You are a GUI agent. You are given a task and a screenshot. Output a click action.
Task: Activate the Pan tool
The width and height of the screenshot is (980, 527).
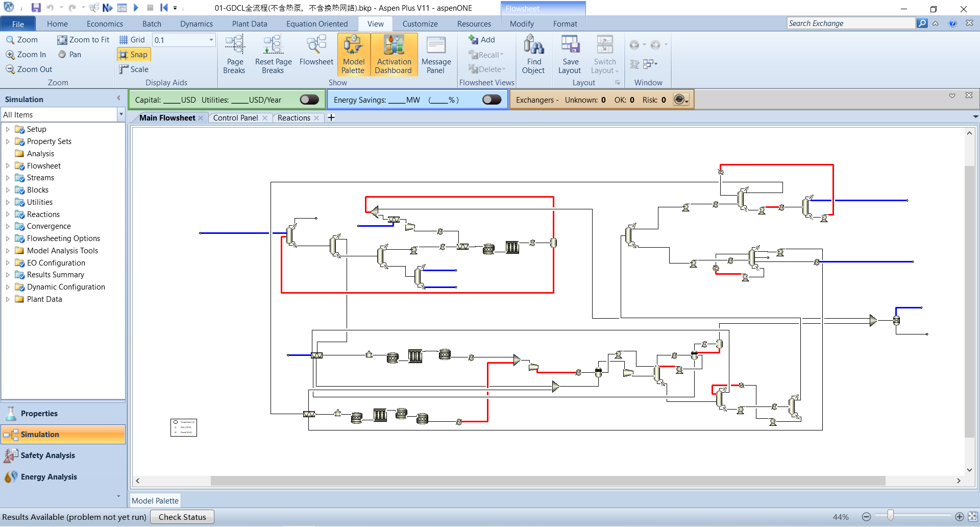pyautogui.click(x=69, y=55)
